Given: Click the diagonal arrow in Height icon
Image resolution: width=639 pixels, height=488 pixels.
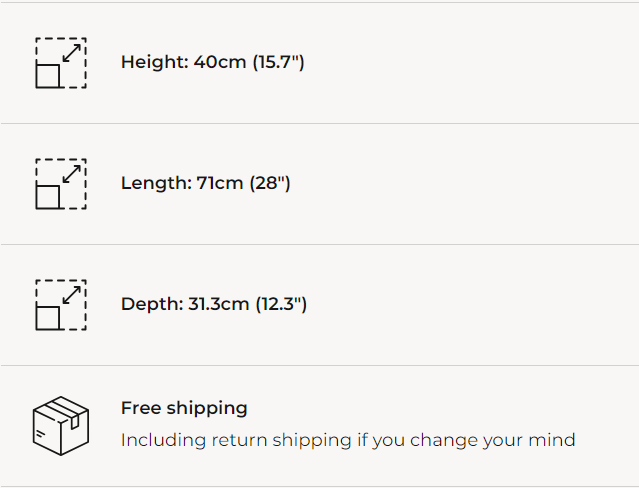Looking at the screenshot, I should 71,53.
